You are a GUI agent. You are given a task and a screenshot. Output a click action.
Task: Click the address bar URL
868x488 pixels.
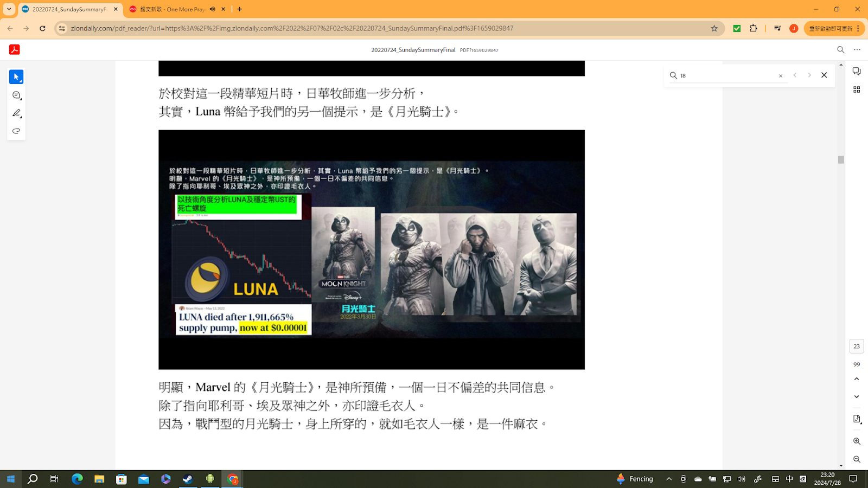[292, 28]
